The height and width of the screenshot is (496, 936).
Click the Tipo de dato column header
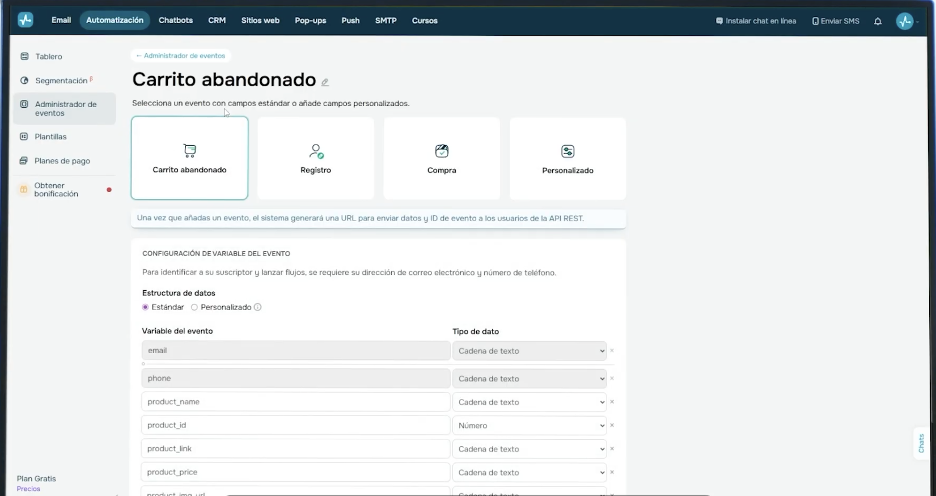click(x=476, y=331)
